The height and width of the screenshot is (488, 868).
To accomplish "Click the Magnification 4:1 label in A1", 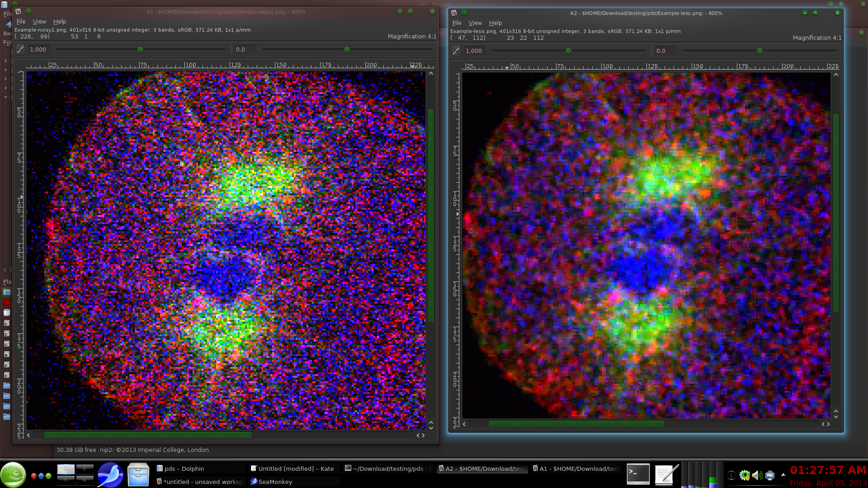I will [x=412, y=36].
